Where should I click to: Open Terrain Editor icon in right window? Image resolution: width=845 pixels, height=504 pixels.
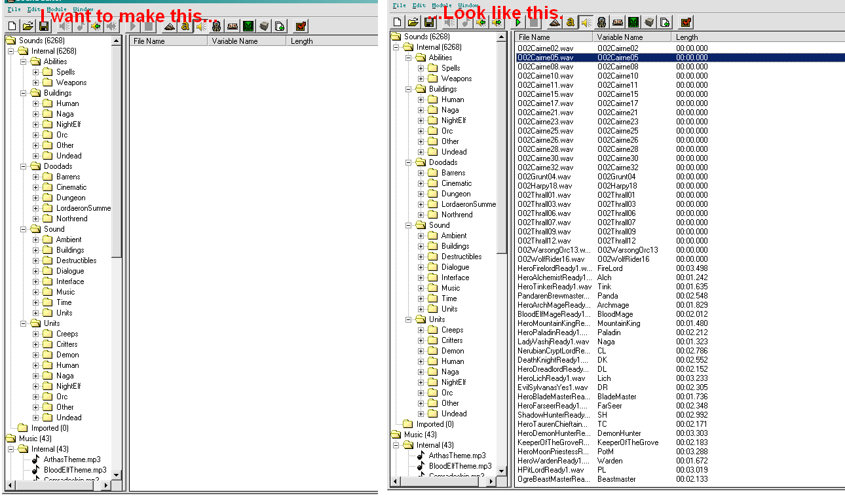tap(555, 22)
